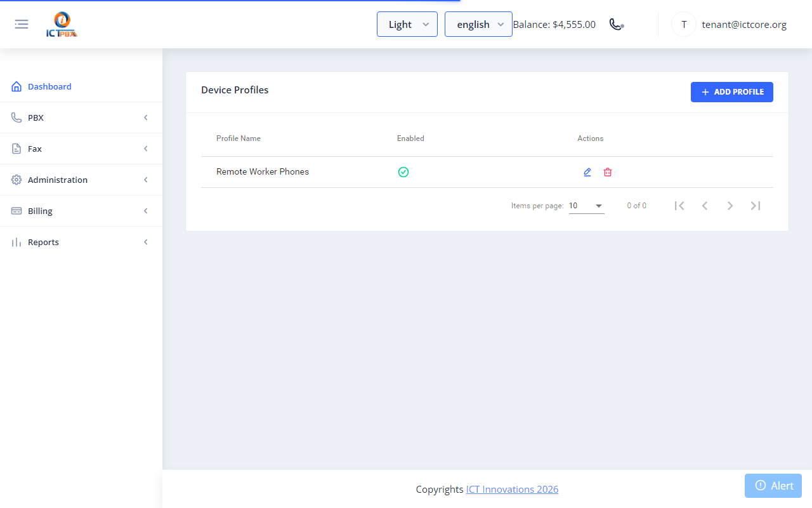The image size is (812, 508).
Task: Select the Remote Worker Phones row name
Action: point(263,172)
